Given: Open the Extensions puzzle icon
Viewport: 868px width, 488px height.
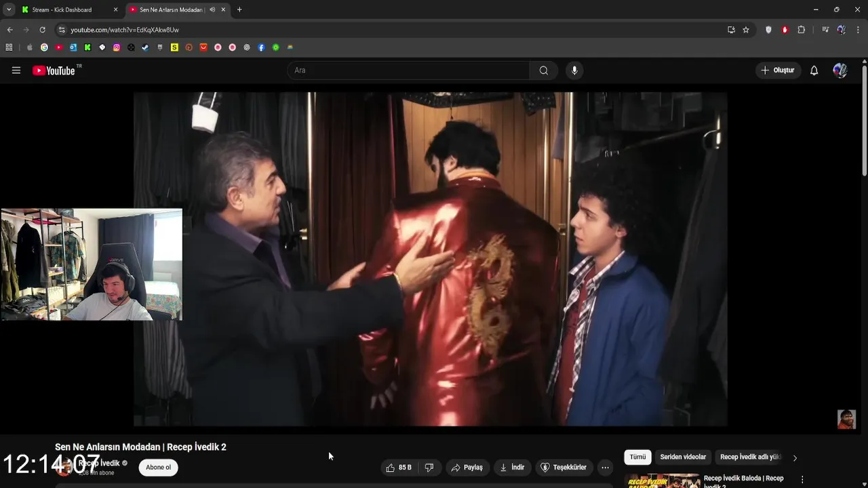Looking at the screenshot, I should click(802, 30).
